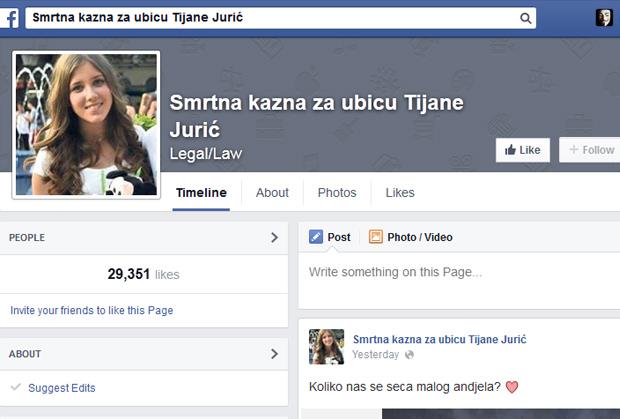Click the Yesterday timestamp on the post
The height and width of the screenshot is (419, 620).
click(376, 355)
